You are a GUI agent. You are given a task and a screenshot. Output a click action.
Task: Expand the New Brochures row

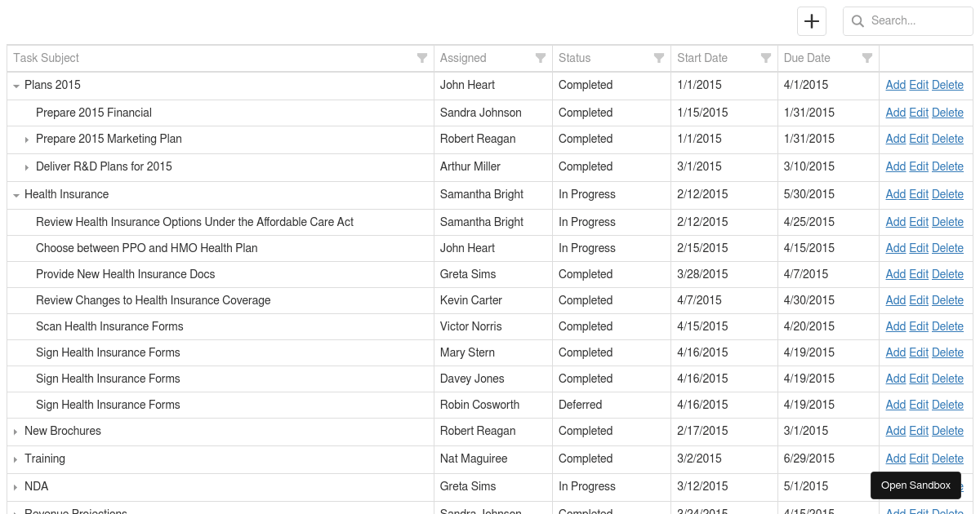click(16, 431)
